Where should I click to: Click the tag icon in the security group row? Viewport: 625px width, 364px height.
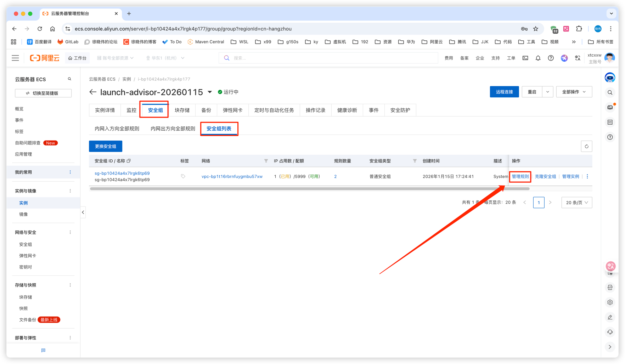[183, 176]
